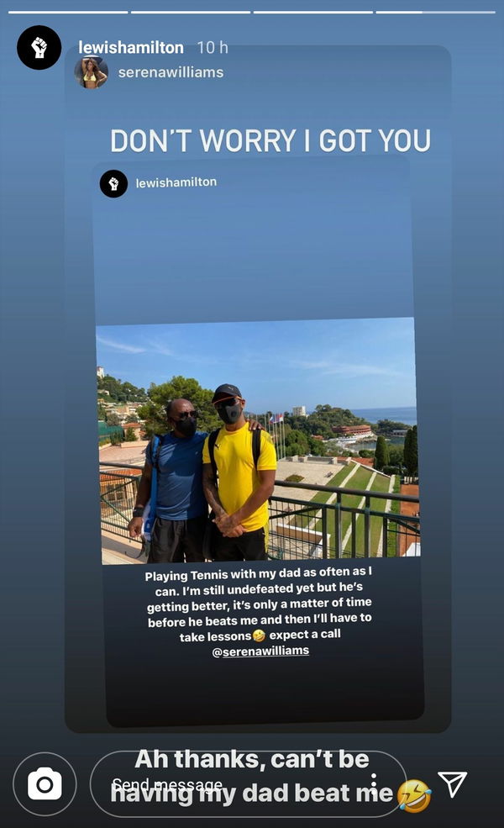Tap the tennis caption text in reshared story
The image size is (504, 828).
(260, 611)
